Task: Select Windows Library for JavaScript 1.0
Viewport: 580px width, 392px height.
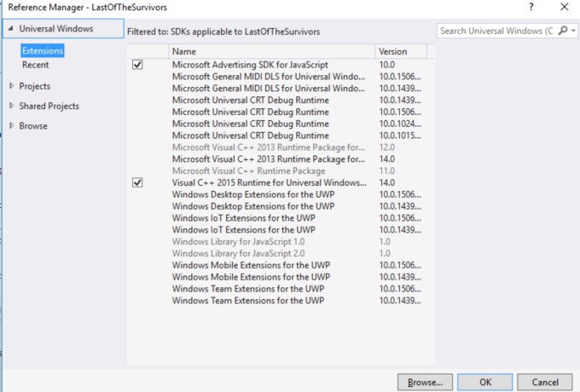Action: (281, 242)
